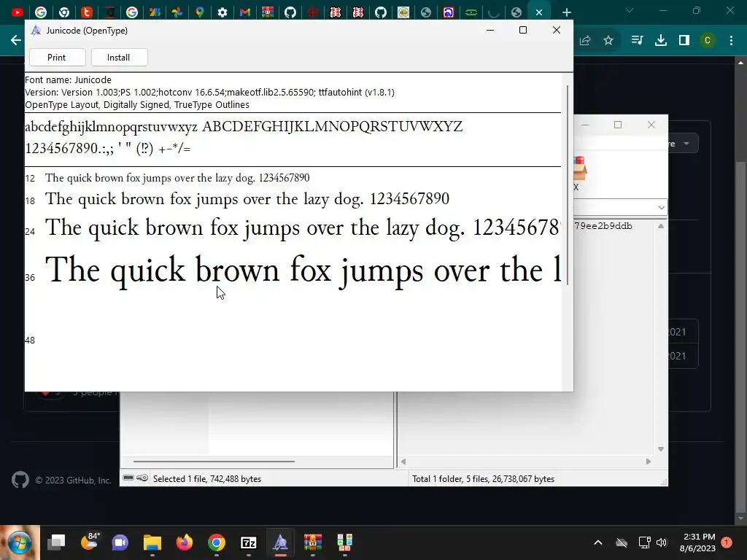The width and height of the screenshot is (747, 560).
Task: Click the dropdown caret behind font window
Action: point(686,144)
